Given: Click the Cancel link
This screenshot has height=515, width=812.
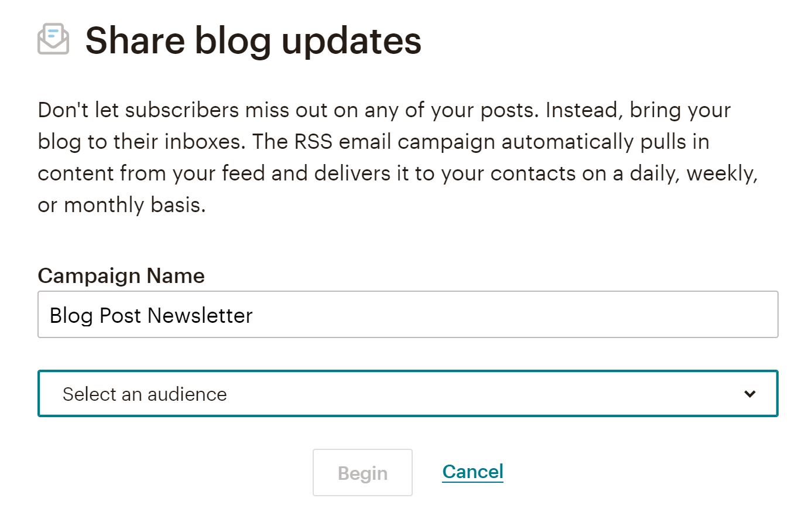Looking at the screenshot, I should [x=472, y=472].
